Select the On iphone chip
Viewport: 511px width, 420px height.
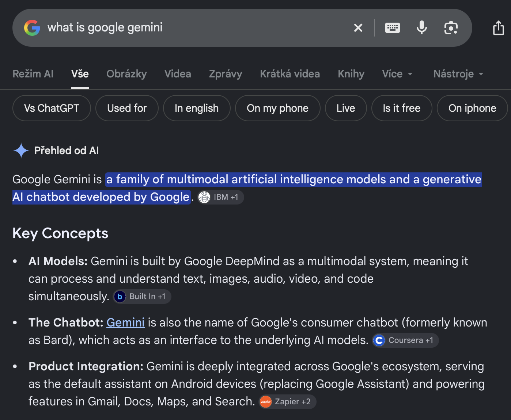472,108
